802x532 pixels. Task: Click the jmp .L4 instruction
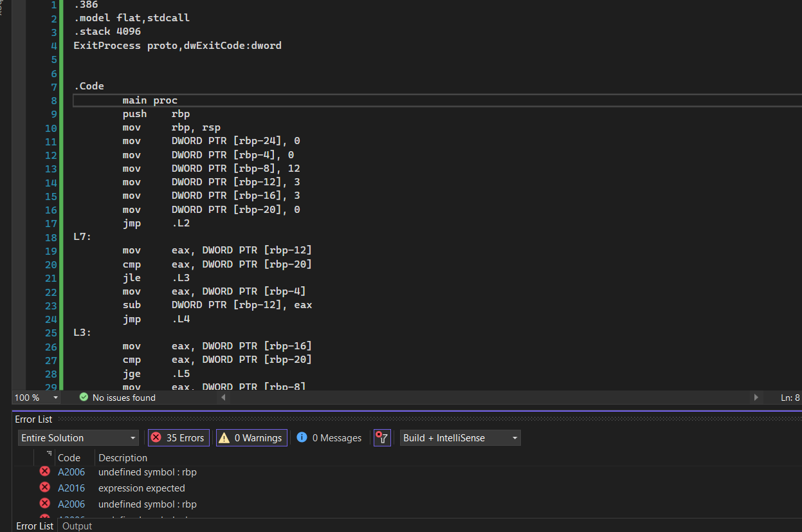pos(156,319)
